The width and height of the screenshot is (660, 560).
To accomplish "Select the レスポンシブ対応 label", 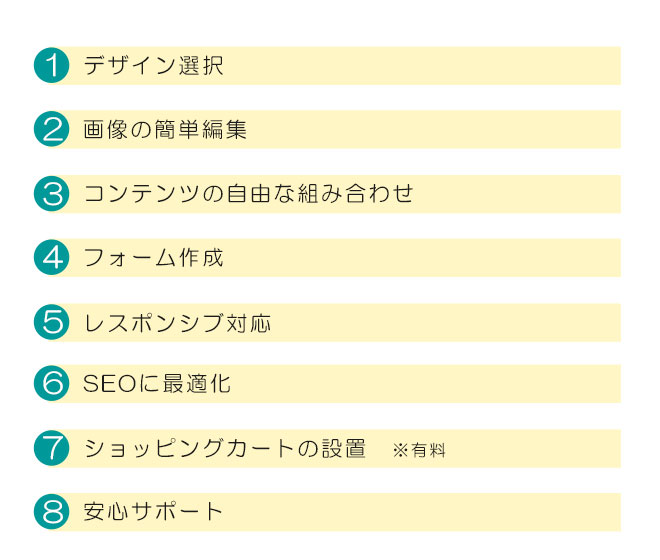I will pos(177,323).
